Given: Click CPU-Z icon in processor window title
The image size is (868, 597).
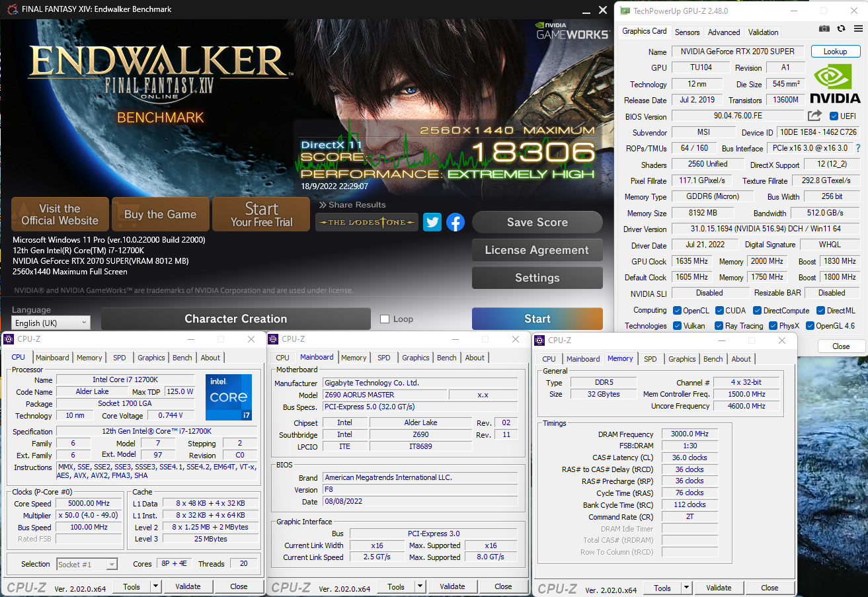Looking at the screenshot, I should tap(9, 339).
